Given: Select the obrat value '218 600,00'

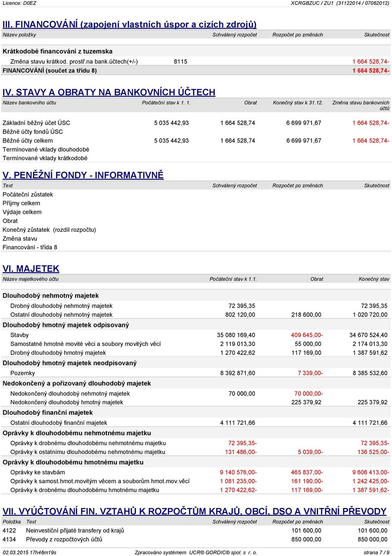Looking at the screenshot, I should pos(306,315).
